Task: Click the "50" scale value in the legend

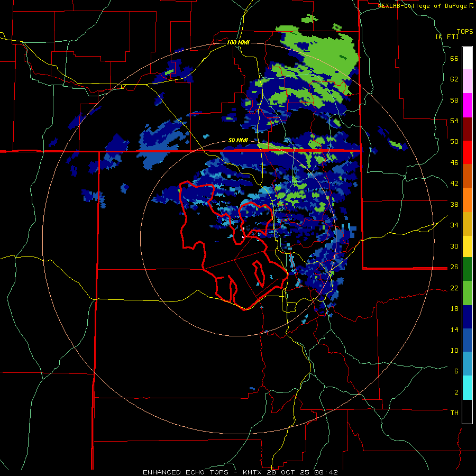Action: (x=454, y=142)
